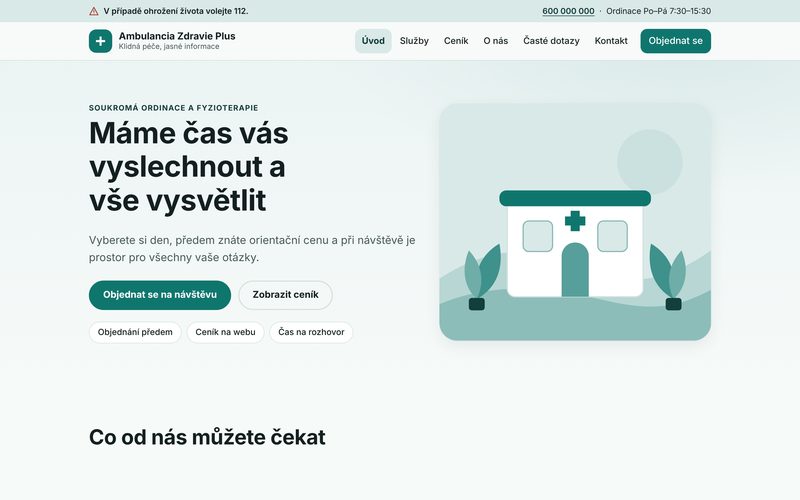This screenshot has width=800, height=500.
Task: Click Objednat se na návštěvu button
Action: pos(160,295)
